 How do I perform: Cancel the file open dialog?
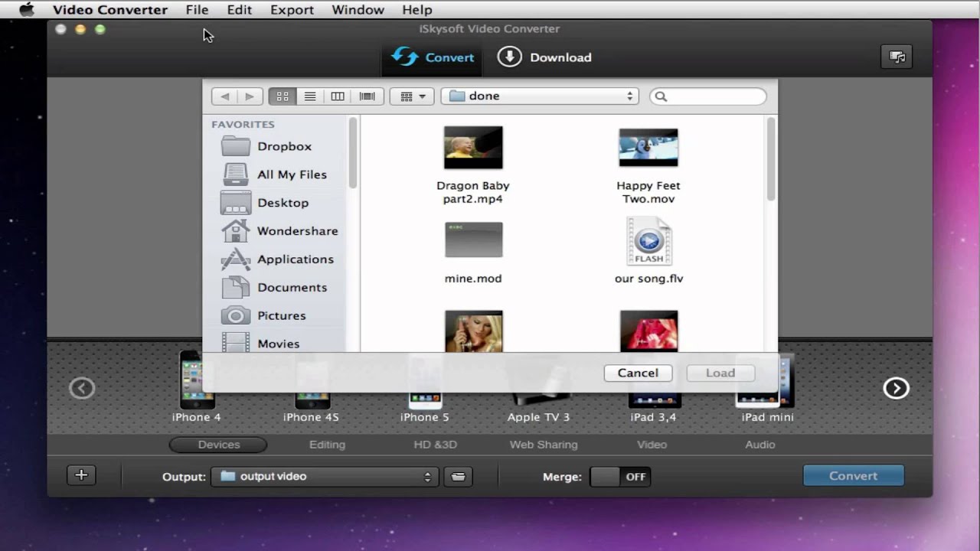(638, 373)
